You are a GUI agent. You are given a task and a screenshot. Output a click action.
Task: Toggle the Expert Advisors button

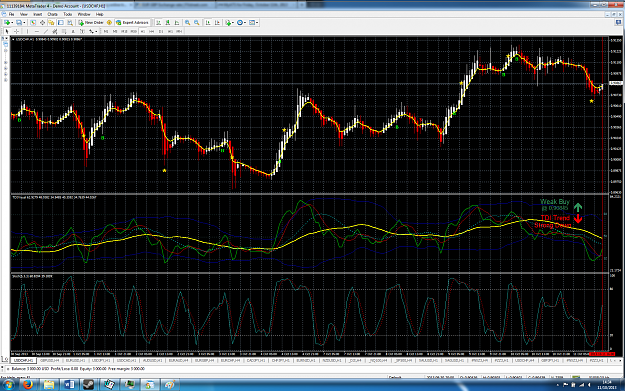[132, 23]
